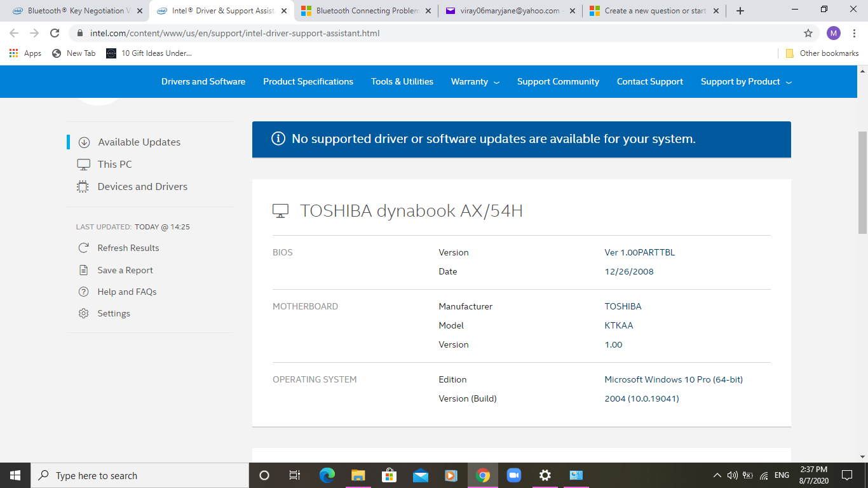Viewport: 868px width, 488px height.
Task: Open File Explorer from taskbar
Action: coord(358,475)
